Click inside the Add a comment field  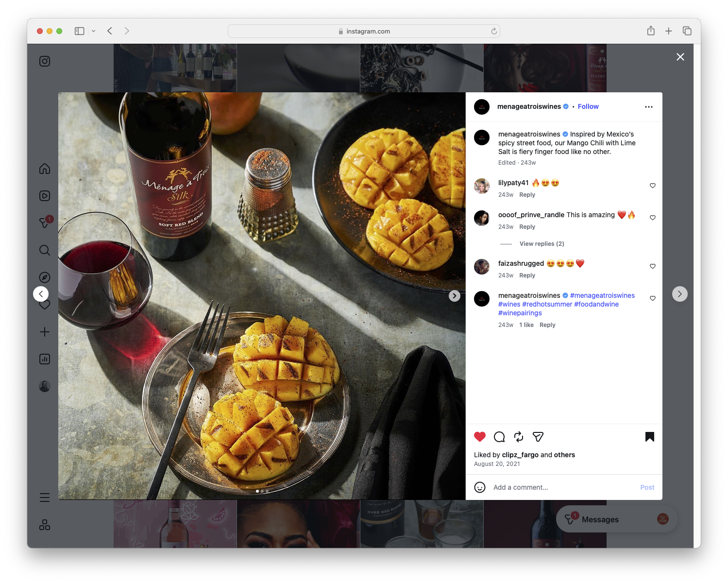point(534,487)
